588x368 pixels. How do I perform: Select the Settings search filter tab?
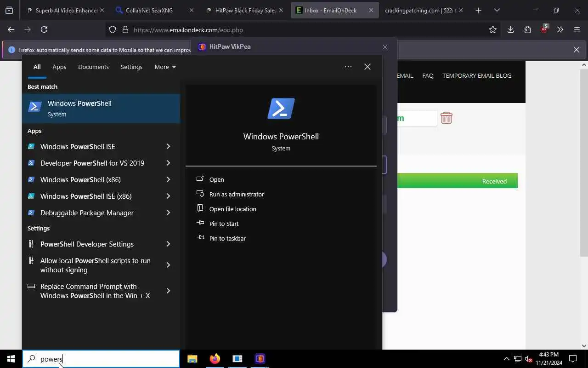[x=131, y=67]
